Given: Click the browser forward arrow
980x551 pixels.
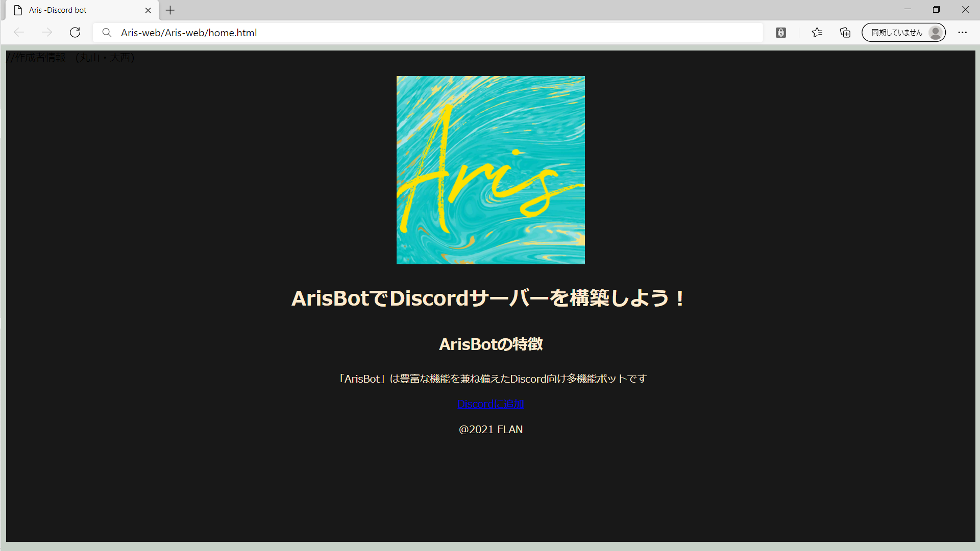Looking at the screenshot, I should (47, 33).
